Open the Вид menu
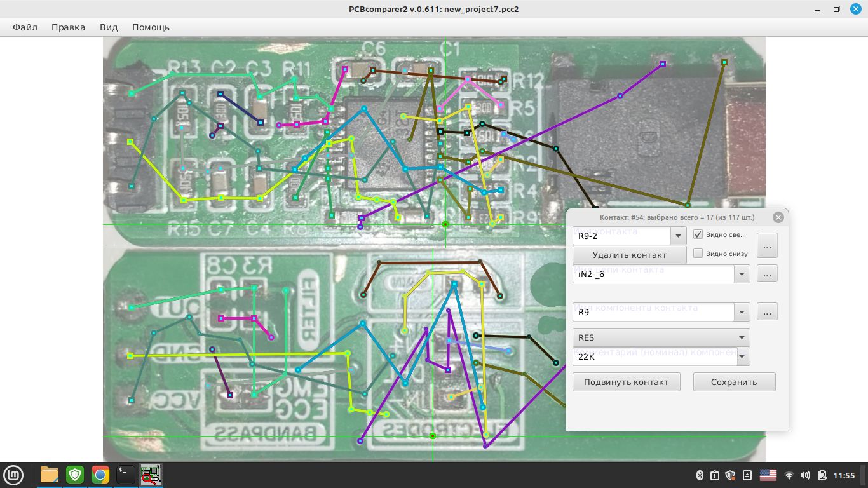This screenshot has width=868, height=488. coord(109,27)
